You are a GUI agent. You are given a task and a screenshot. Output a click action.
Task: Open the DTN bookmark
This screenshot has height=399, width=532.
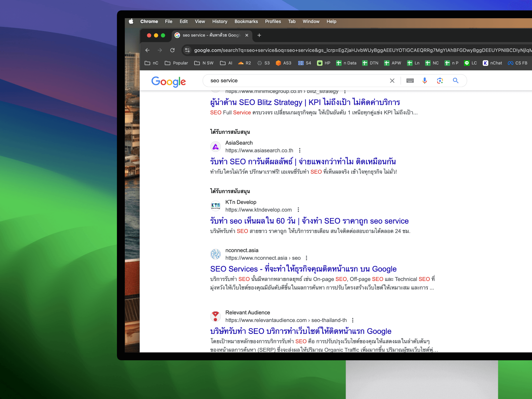(x=370, y=63)
